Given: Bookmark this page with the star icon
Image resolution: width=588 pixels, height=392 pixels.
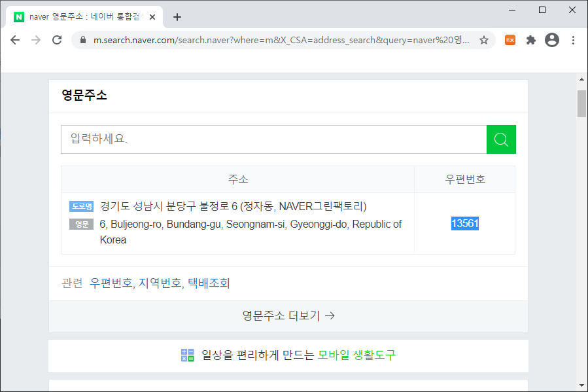Looking at the screenshot, I should click(484, 40).
